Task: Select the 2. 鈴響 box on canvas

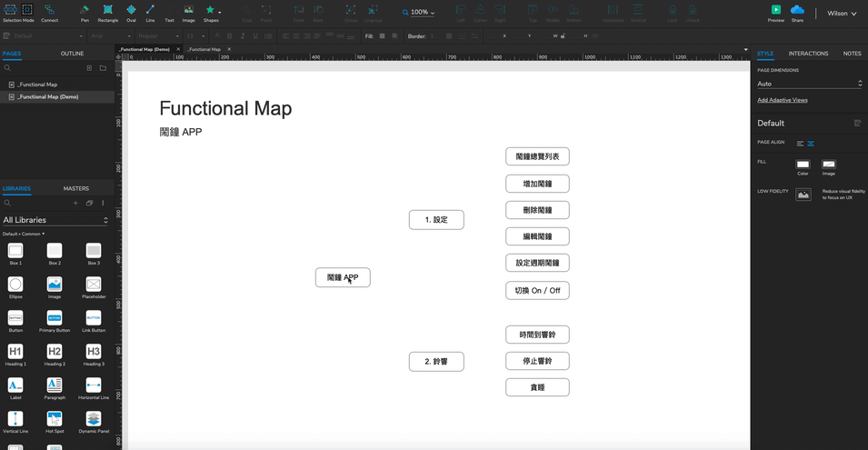Action: coord(436,362)
